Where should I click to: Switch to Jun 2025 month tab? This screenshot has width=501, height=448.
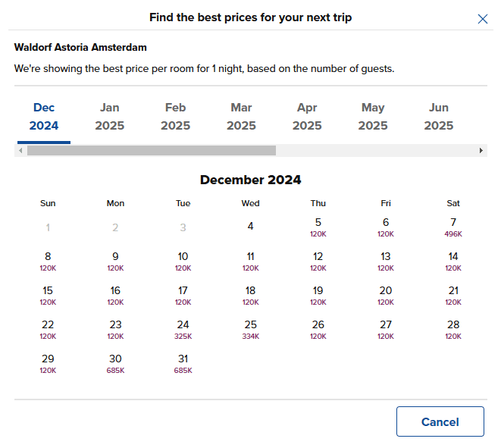tap(438, 117)
